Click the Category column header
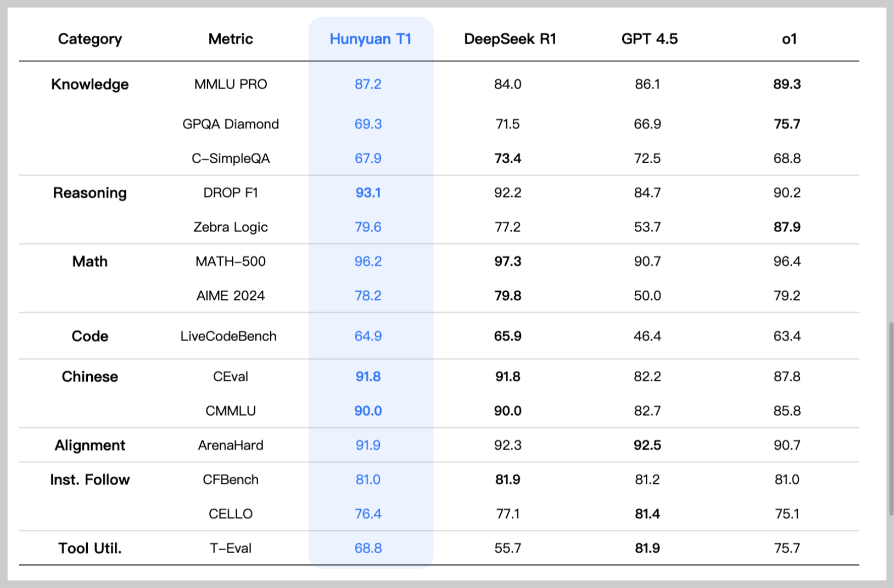This screenshot has height=588, width=894. (x=90, y=39)
